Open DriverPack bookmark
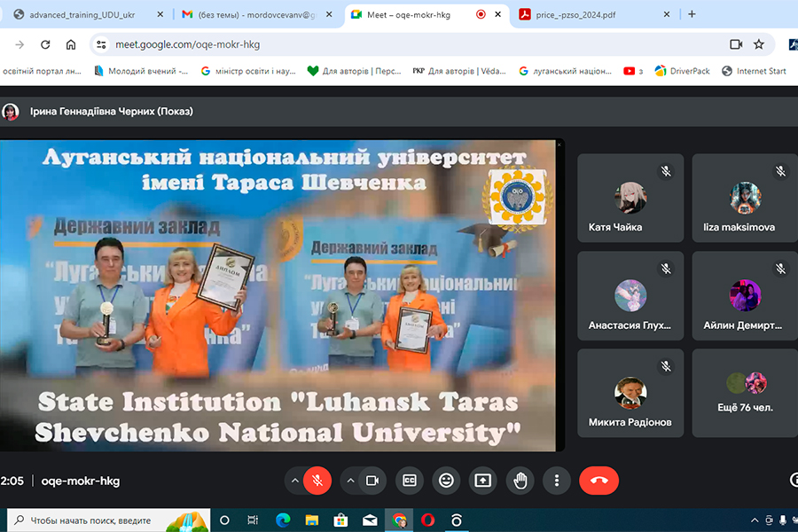This screenshot has width=798, height=532. (682, 71)
